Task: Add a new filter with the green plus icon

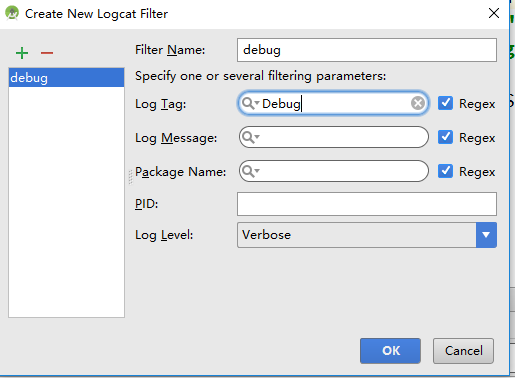Action: click(22, 53)
